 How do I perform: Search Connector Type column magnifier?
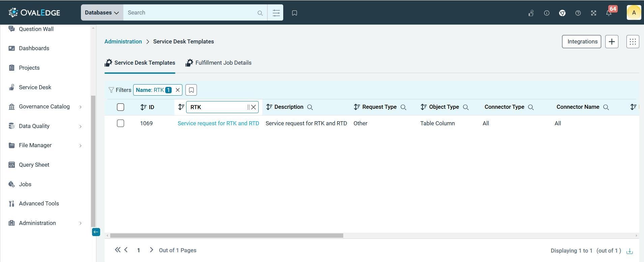point(531,107)
